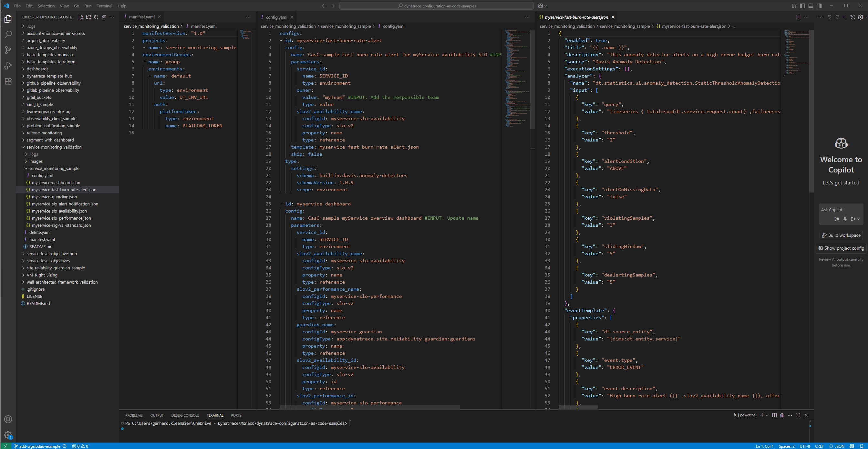
Task: Open the Selection menu
Action: coord(46,6)
